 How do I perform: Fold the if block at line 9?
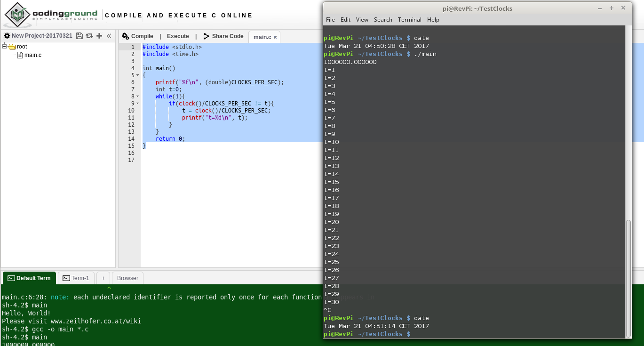point(137,104)
